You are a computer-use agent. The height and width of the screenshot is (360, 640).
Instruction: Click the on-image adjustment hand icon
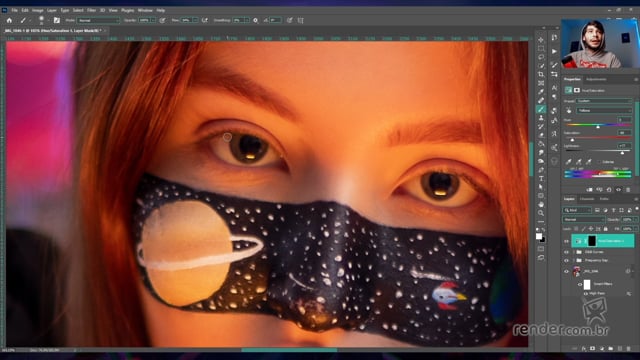[569, 110]
